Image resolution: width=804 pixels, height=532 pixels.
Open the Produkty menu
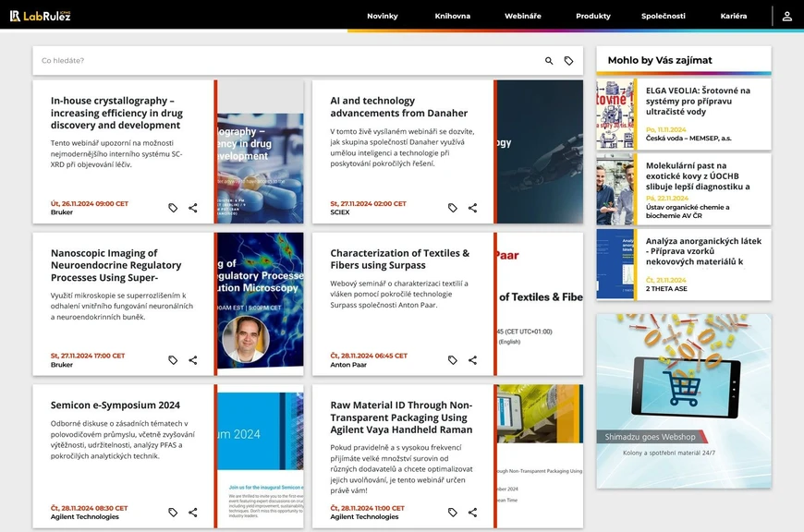pyautogui.click(x=592, y=16)
